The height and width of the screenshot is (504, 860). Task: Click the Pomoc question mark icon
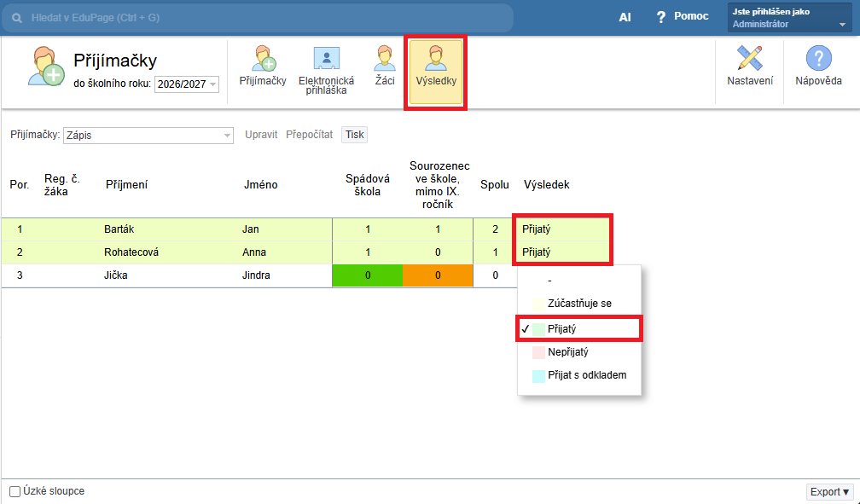pyautogui.click(x=660, y=17)
